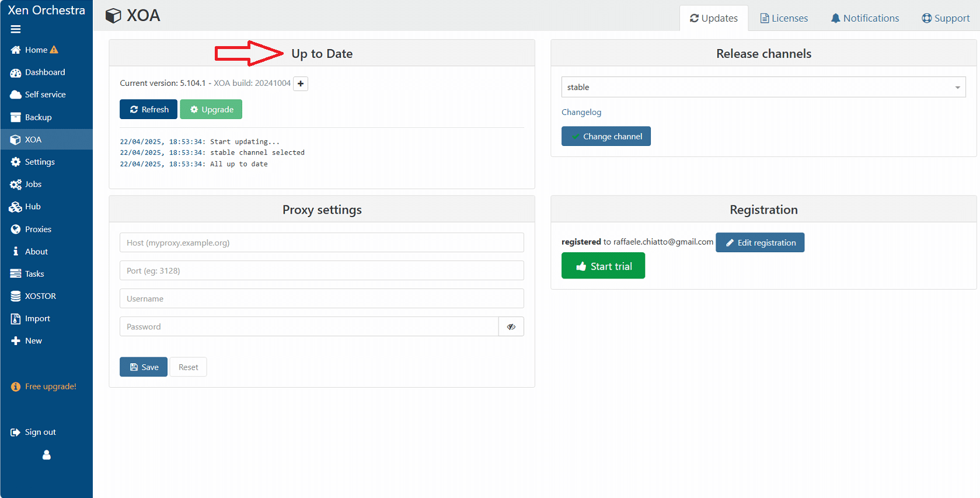
Task: Click the Free upgrade link
Action: [x=51, y=386]
